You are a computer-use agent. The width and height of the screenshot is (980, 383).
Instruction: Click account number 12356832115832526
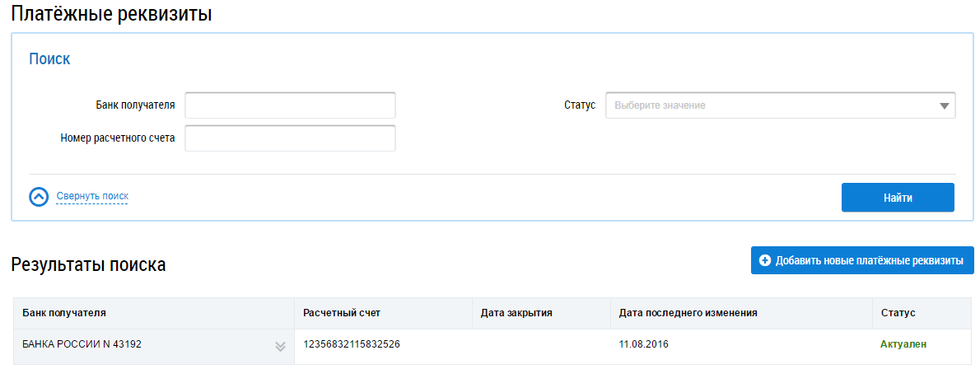[x=352, y=344]
